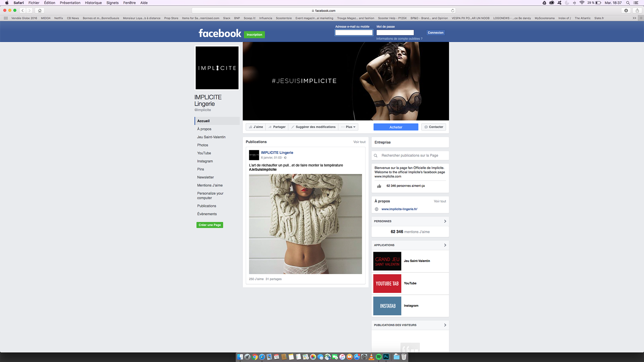This screenshot has height=362, width=644.
Task: Click the Mot de passe field
Action: coord(395,33)
